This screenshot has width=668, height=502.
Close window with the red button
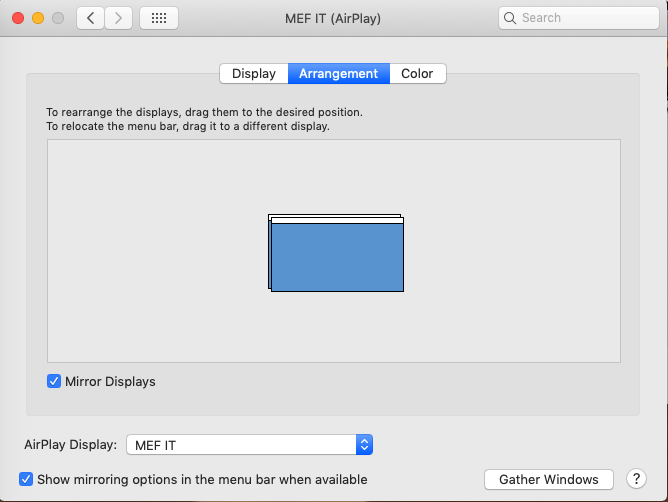(18, 18)
